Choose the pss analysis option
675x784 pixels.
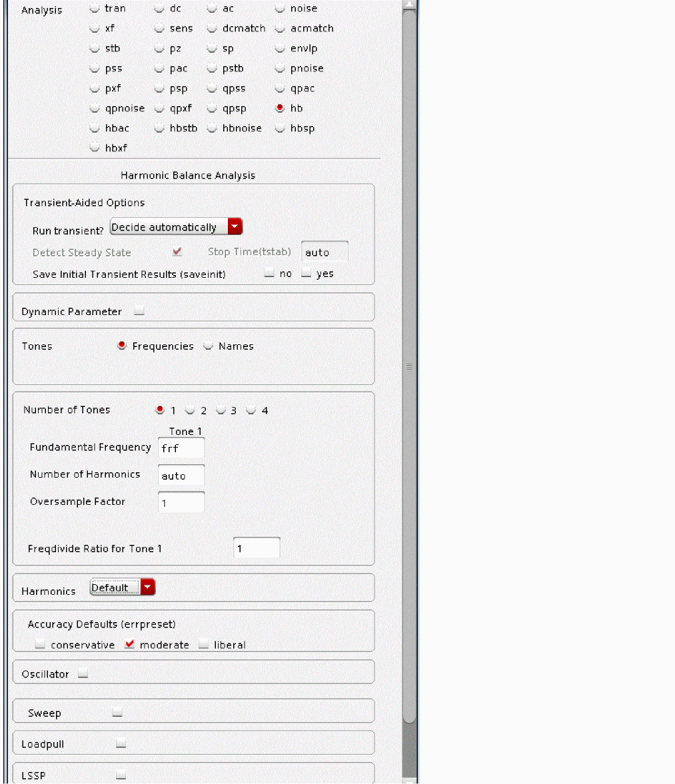pos(95,69)
